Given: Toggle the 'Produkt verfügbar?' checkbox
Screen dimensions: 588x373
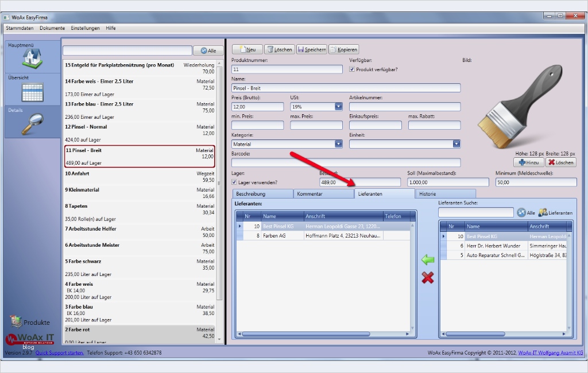Looking at the screenshot, I should 353,69.
